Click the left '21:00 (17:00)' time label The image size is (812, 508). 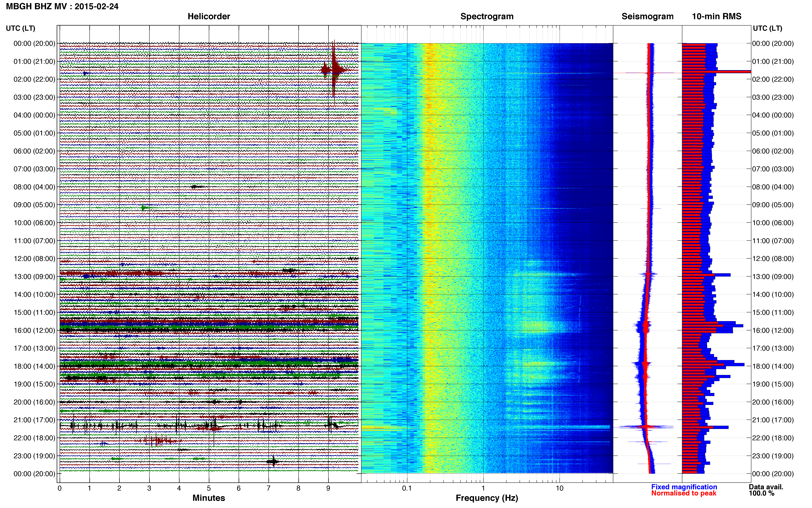coord(34,420)
